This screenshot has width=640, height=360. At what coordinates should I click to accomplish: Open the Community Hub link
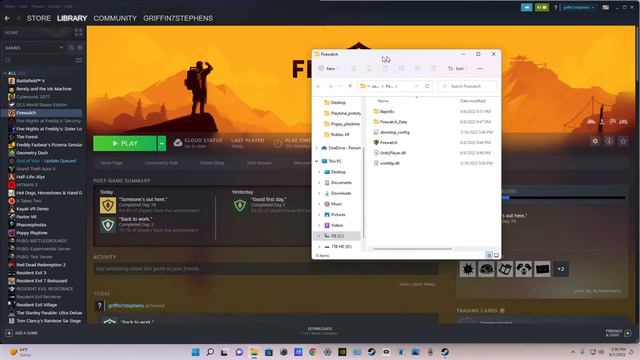click(161, 163)
